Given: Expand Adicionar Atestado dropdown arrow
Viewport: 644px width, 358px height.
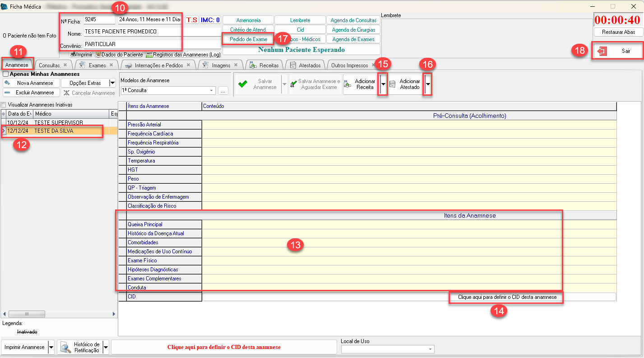Looking at the screenshot, I should click(427, 84).
